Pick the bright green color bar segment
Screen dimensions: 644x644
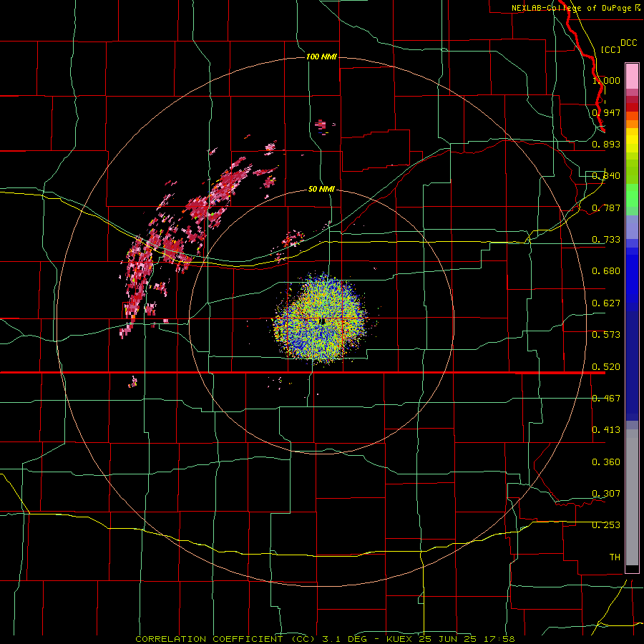[632, 196]
